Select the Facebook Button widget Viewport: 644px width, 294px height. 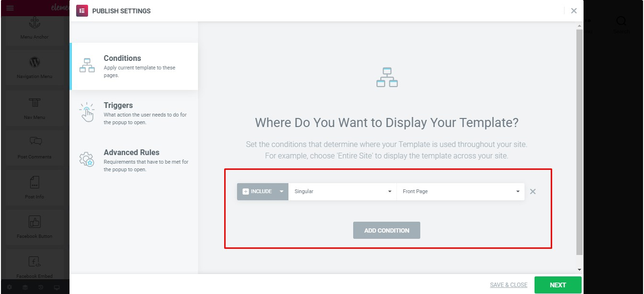(x=34, y=227)
